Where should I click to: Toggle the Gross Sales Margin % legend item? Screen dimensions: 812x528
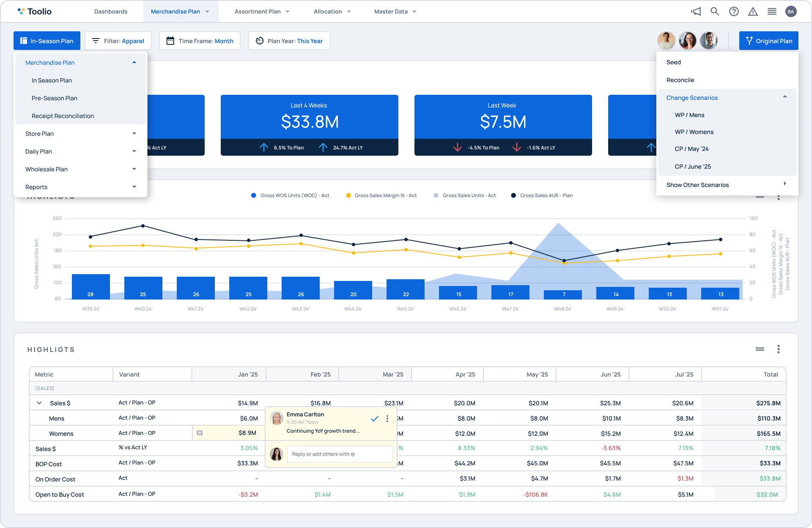pos(381,195)
